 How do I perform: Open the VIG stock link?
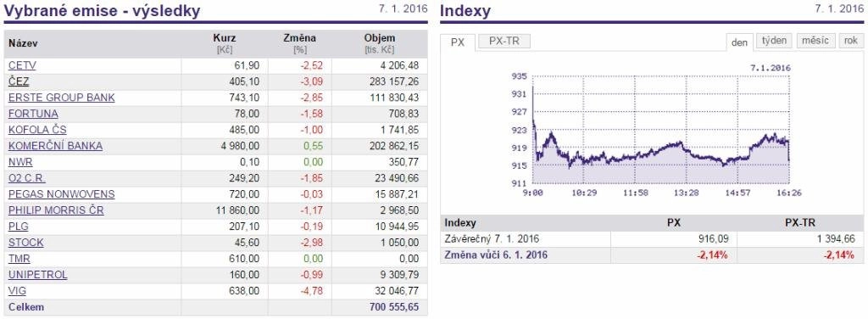(17, 291)
